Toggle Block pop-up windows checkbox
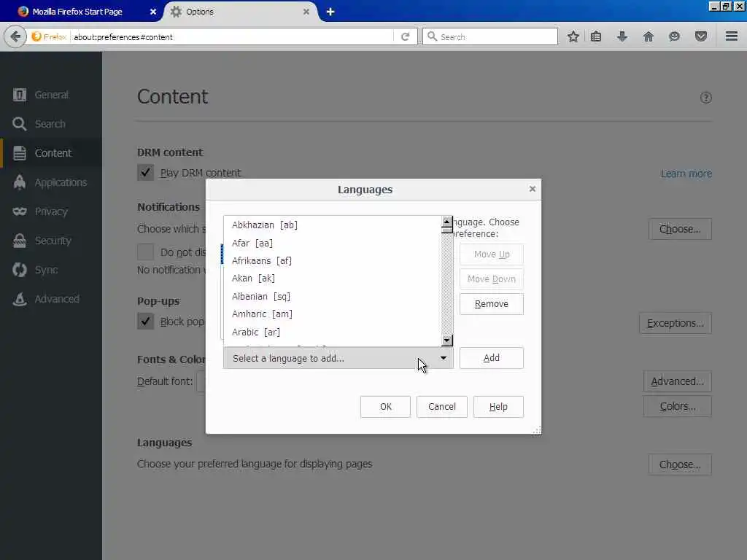This screenshot has height=560, width=747. point(145,321)
